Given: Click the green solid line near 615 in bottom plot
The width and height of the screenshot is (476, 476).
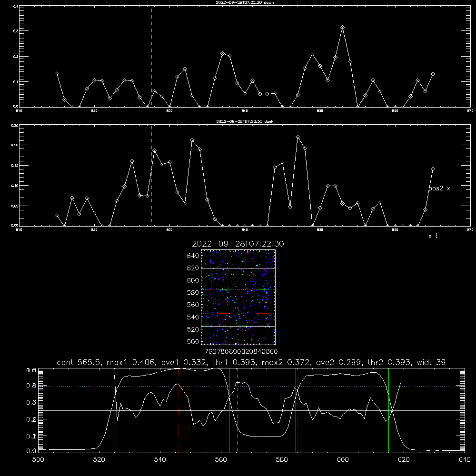Looking at the screenshot, I should (388, 410).
